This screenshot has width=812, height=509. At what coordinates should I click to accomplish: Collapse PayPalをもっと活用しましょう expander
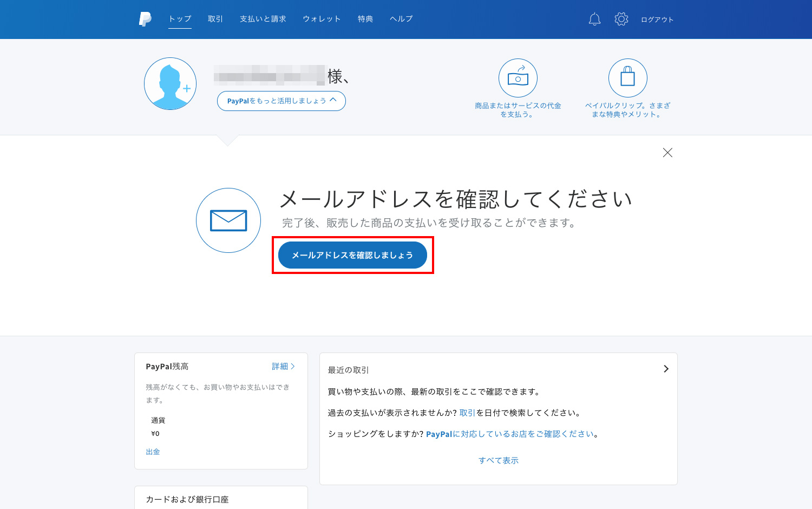pos(281,101)
